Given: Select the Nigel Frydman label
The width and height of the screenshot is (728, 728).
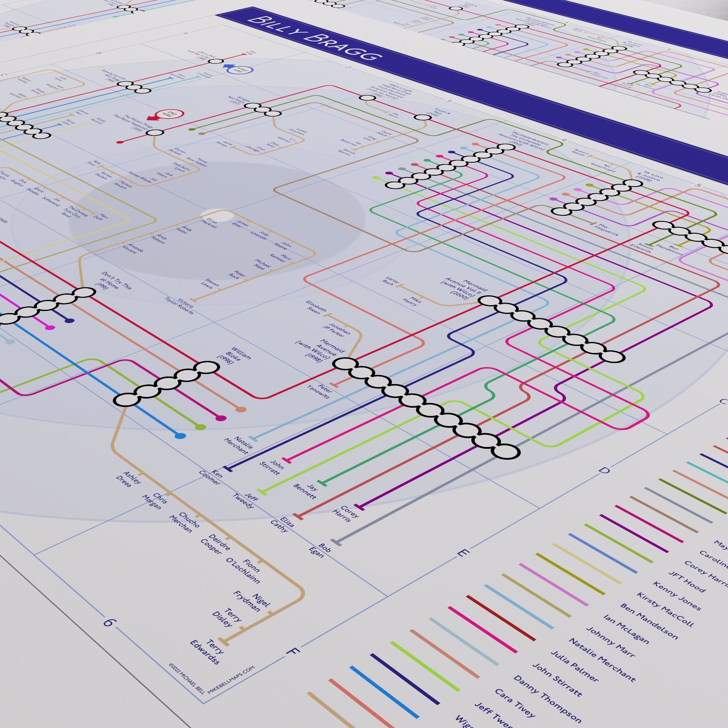Looking at the screenshot, I should pos(252,602).
